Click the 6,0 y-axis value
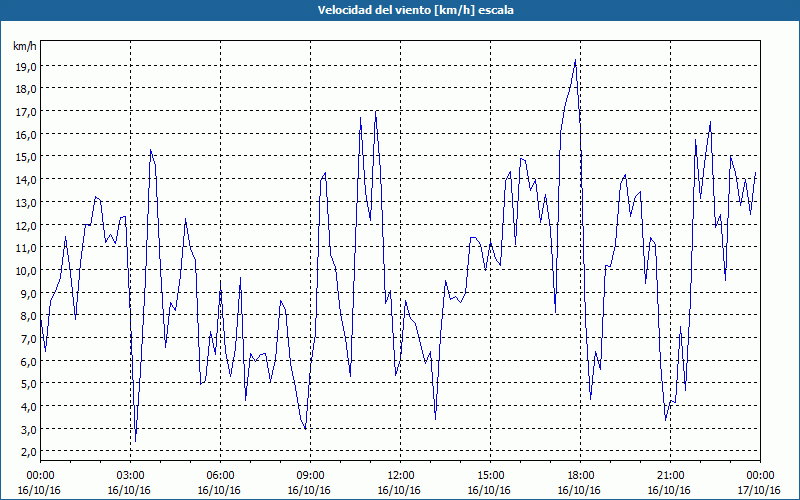 coord(29,361)
